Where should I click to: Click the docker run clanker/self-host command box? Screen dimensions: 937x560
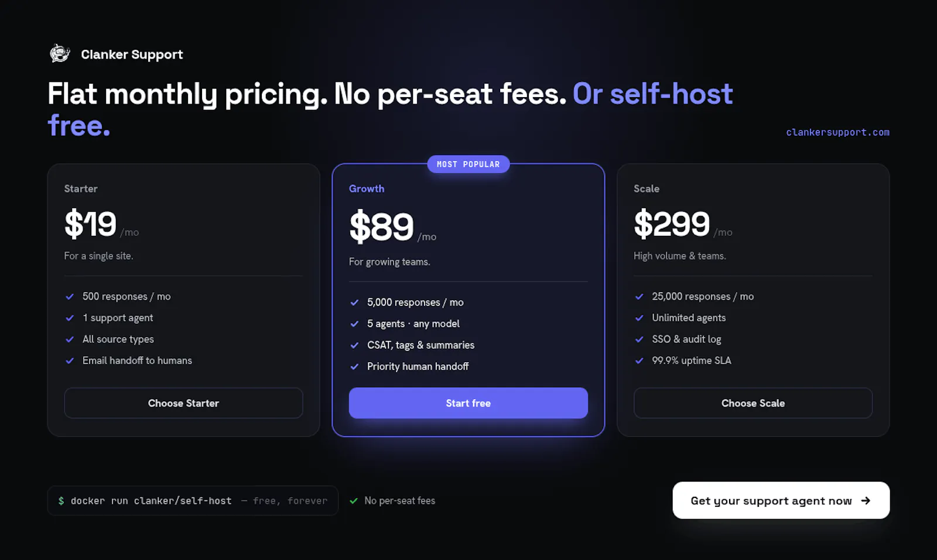tap(193, 501)
